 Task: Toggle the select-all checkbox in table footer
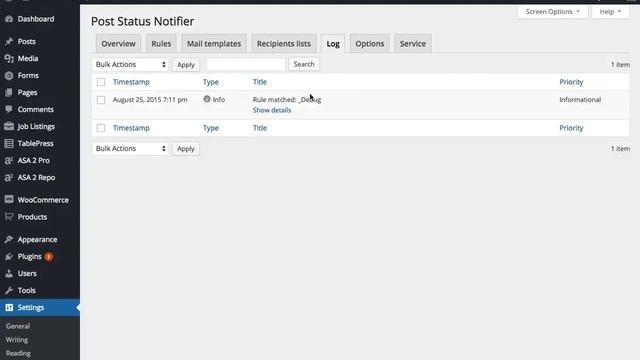tap(101, 128)
